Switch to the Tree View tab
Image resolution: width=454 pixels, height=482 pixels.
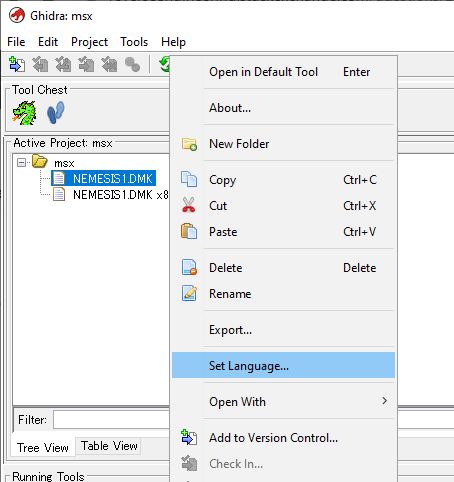[x=43, y=447]
